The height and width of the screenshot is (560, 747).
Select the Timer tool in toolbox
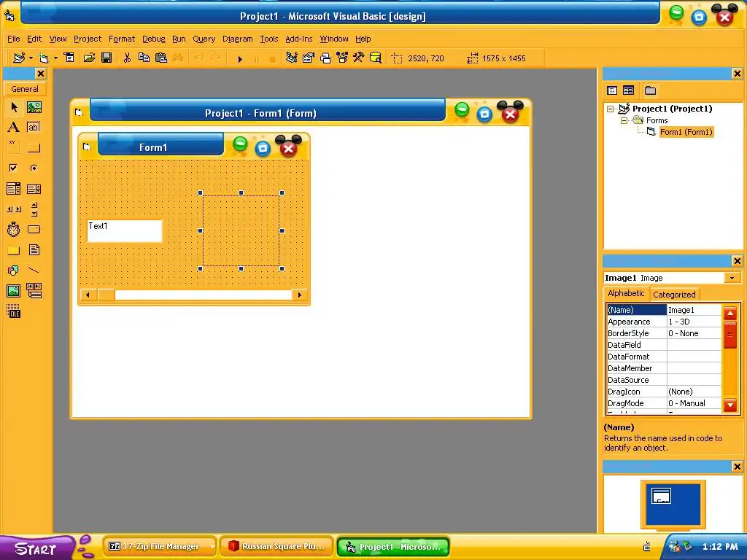(14, 230)
